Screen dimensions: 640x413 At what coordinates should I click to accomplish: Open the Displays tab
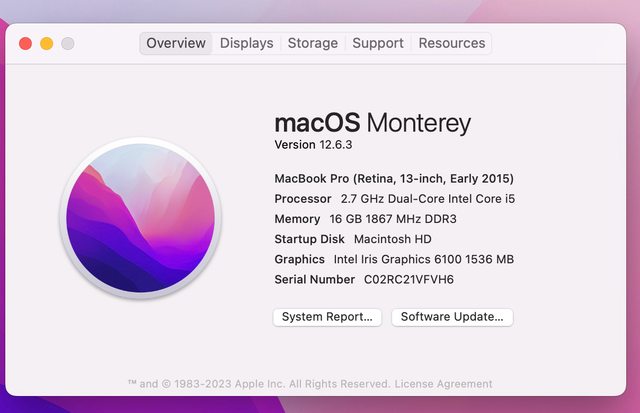coord(246,43)
